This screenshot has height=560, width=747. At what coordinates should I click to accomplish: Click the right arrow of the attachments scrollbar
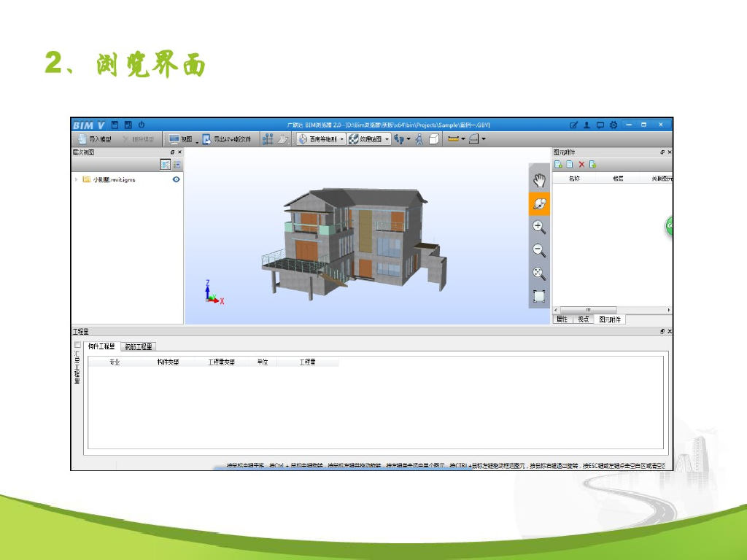[x=669, y=310]
